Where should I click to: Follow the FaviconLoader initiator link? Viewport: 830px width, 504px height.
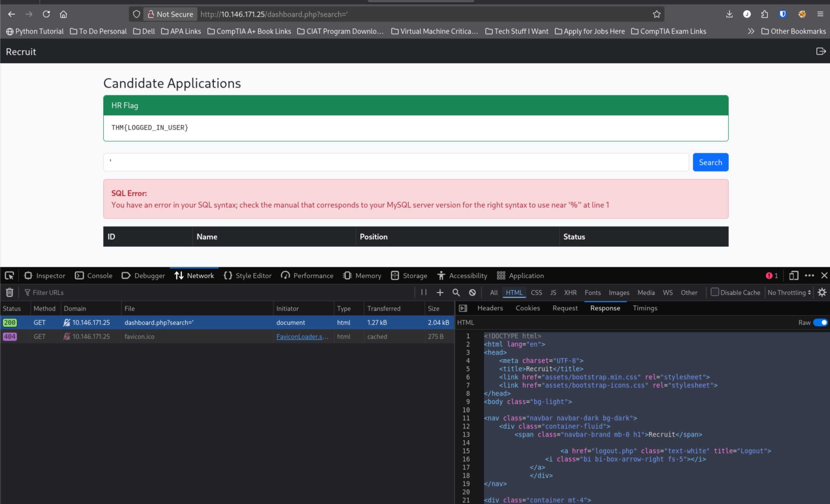tap(302, 337)
